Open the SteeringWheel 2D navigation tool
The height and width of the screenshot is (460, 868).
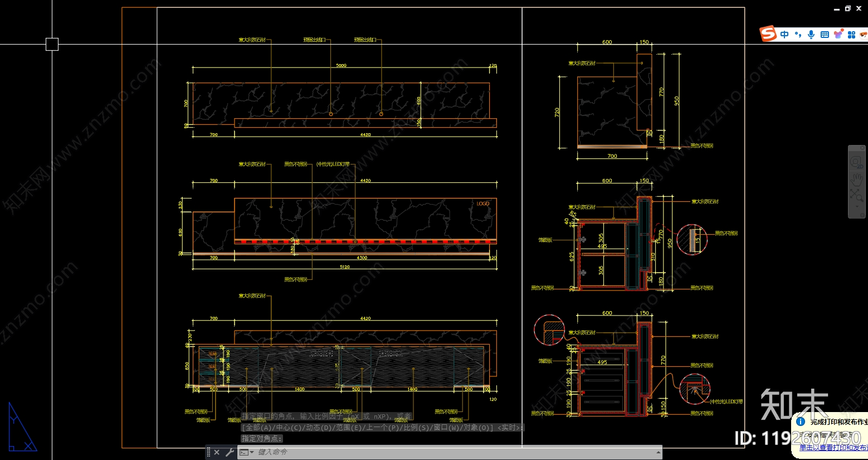[856, 162]
